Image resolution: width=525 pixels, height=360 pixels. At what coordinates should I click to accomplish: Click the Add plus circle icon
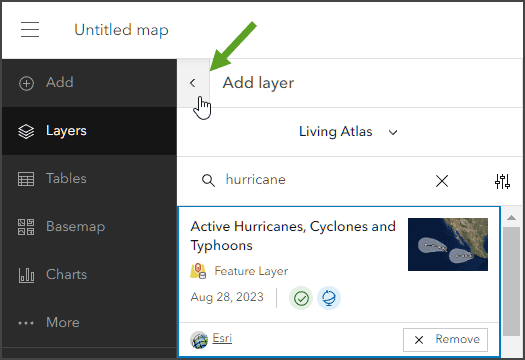pyautogui.click(x=26, y=83)
